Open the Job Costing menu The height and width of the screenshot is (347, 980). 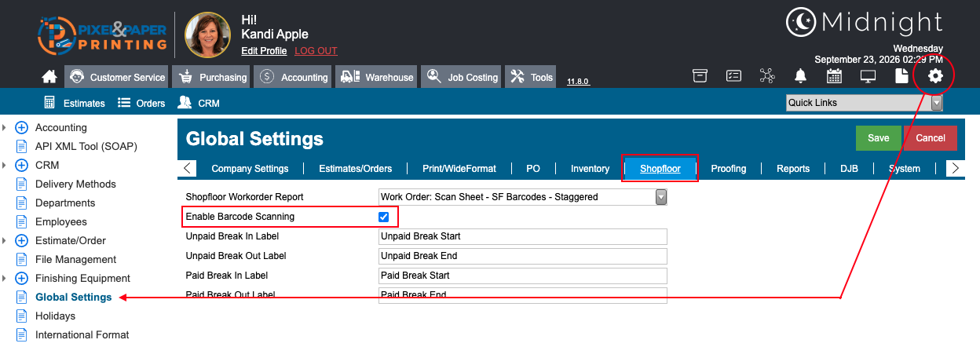[461, 77]
